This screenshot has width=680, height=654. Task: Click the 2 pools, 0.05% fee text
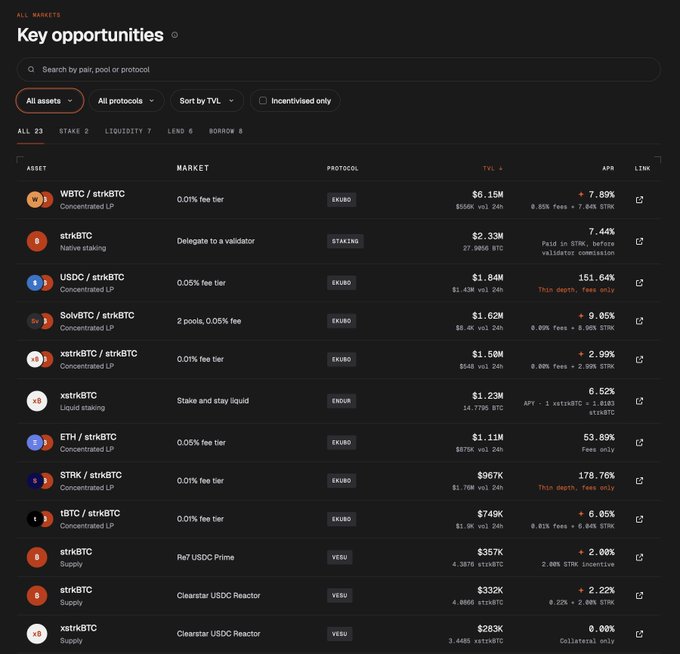209,321
